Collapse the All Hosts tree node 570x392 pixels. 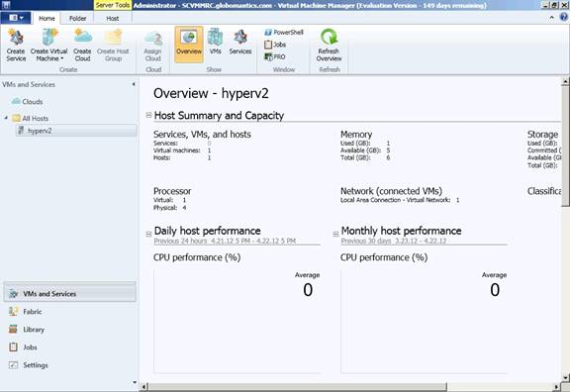[x=6, y=118]
